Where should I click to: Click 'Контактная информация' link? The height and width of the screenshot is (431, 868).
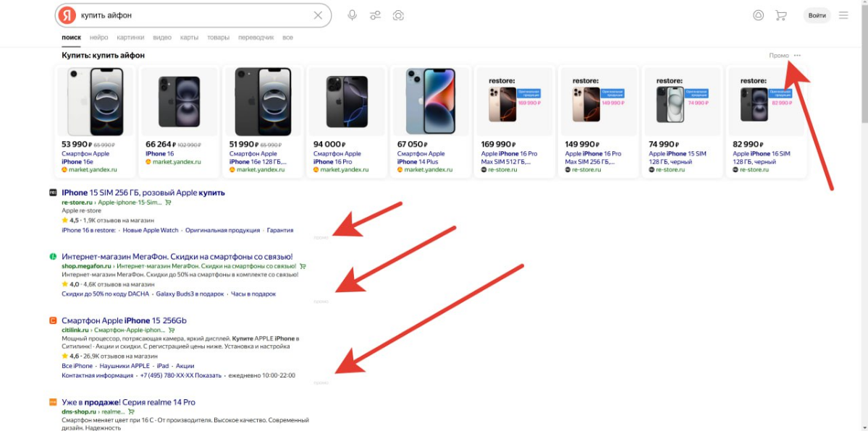[98, 375]
